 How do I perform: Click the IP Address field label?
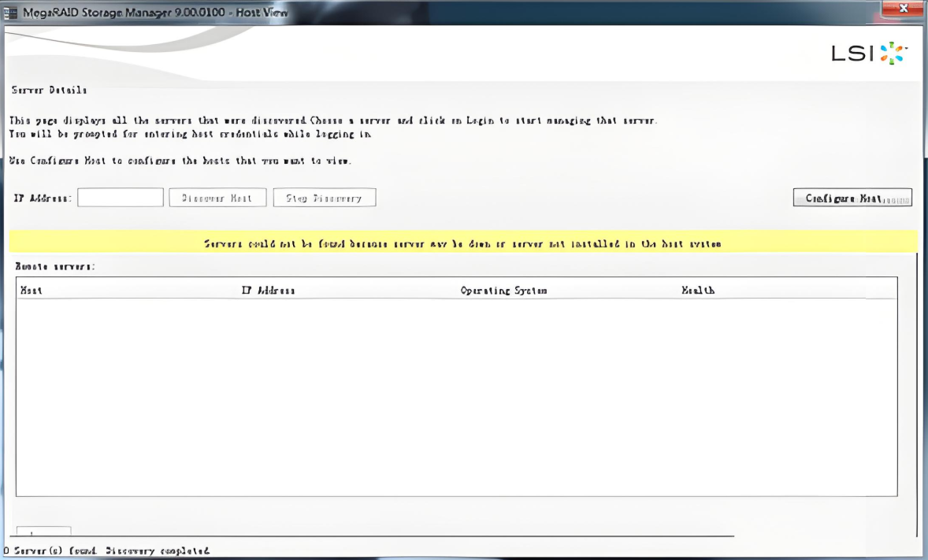tap(43, 198)
